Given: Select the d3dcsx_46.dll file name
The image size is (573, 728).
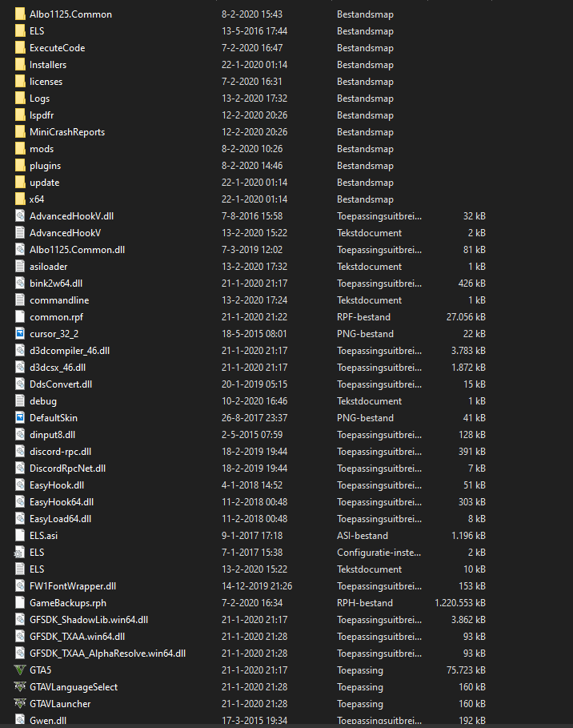Looking at the screenshot, I should (58, 368).
